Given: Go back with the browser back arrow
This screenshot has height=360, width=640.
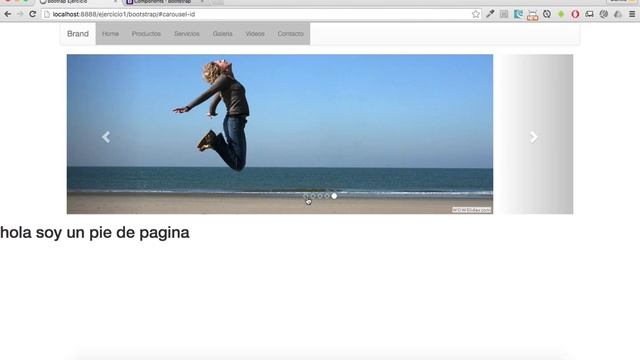Looking at the screenshot, I should 7,14.
